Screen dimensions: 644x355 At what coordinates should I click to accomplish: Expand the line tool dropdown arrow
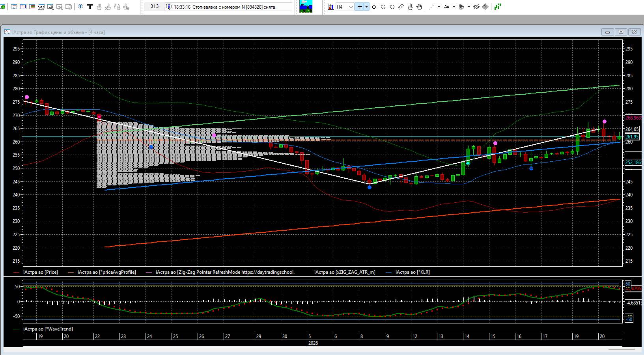pos(439,7)
